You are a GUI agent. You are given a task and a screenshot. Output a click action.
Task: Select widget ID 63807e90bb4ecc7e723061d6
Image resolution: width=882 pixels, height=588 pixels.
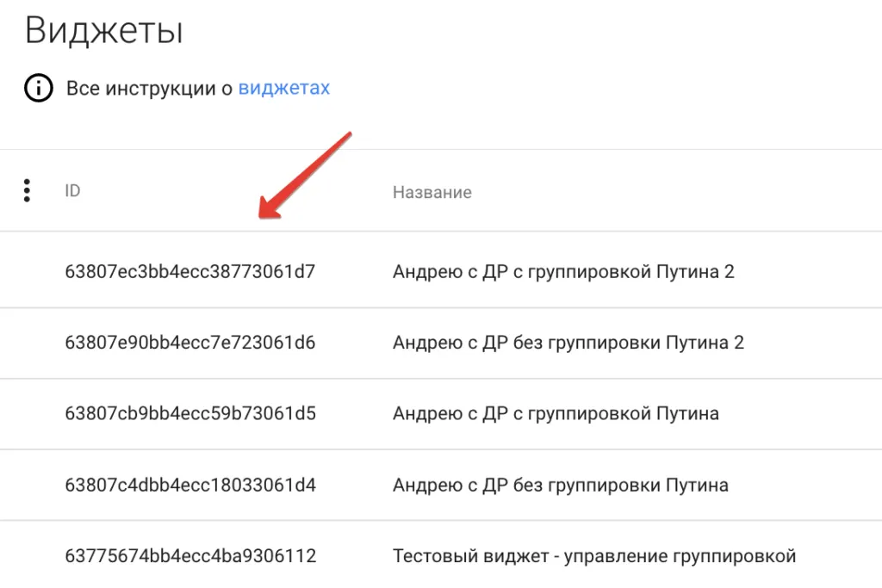point(190,343)
